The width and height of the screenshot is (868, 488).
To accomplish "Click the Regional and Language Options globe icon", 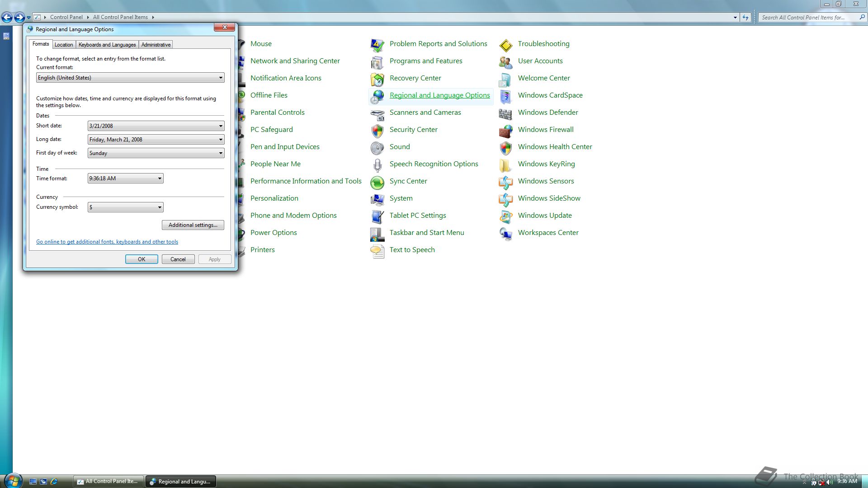I will click(377, 96).
